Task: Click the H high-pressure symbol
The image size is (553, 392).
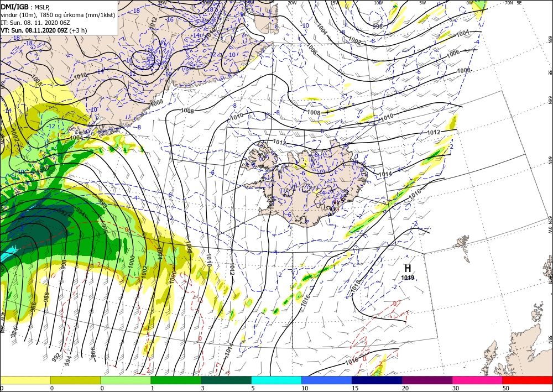Action: pyautogui.click(x=408, y=268)
